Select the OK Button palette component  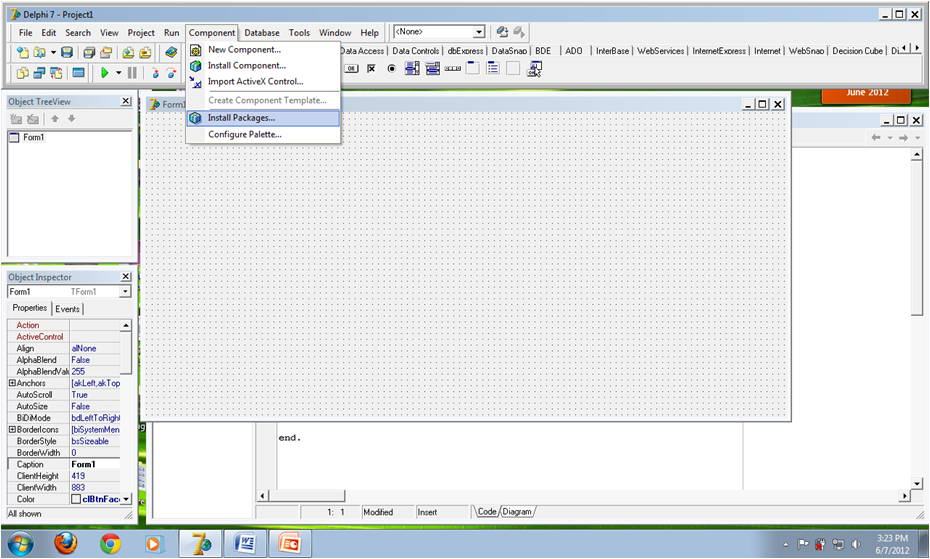pyautogui.click(x=352, y=69)
